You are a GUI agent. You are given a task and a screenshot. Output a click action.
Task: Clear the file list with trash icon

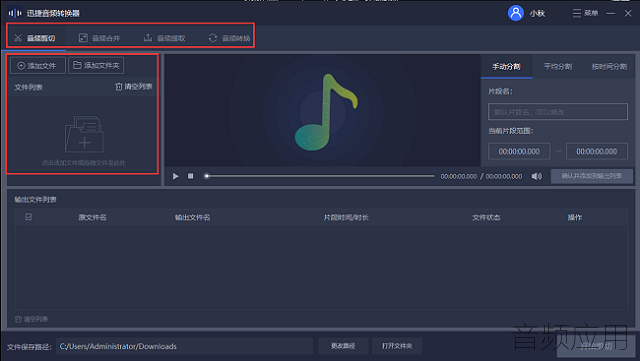pos(134,87)
